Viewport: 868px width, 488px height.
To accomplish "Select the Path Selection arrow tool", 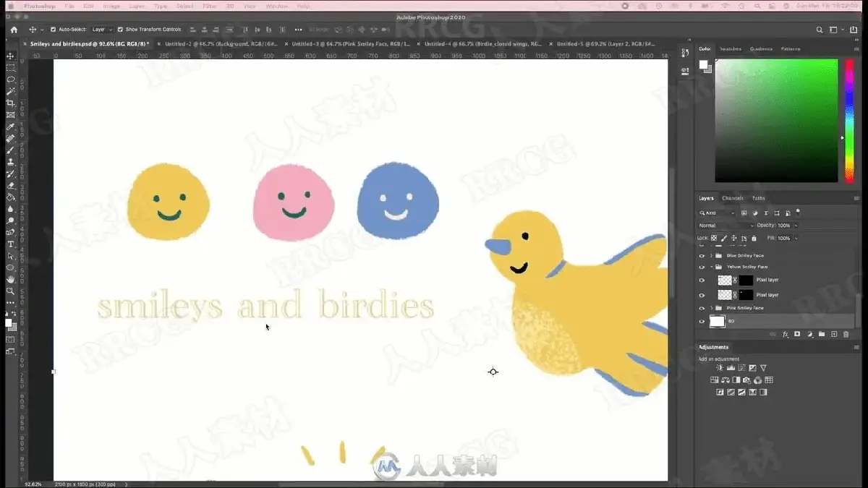I will 10,256.
